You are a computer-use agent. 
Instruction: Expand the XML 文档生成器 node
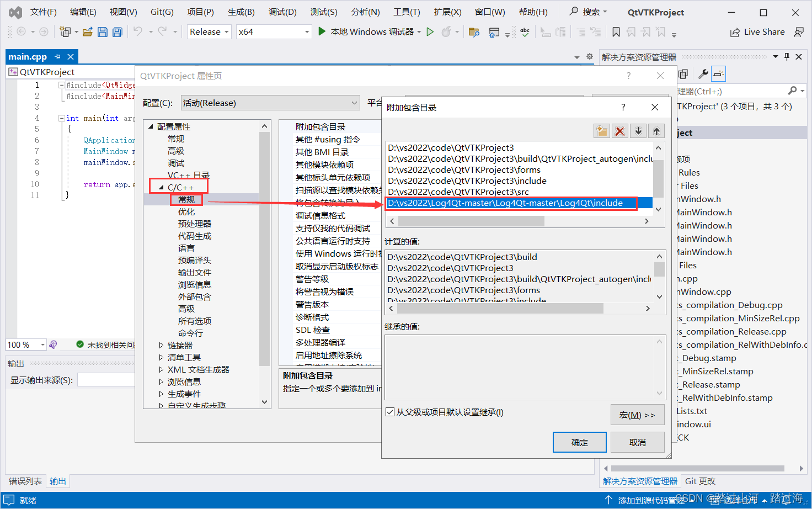click(x=161, y=369)
